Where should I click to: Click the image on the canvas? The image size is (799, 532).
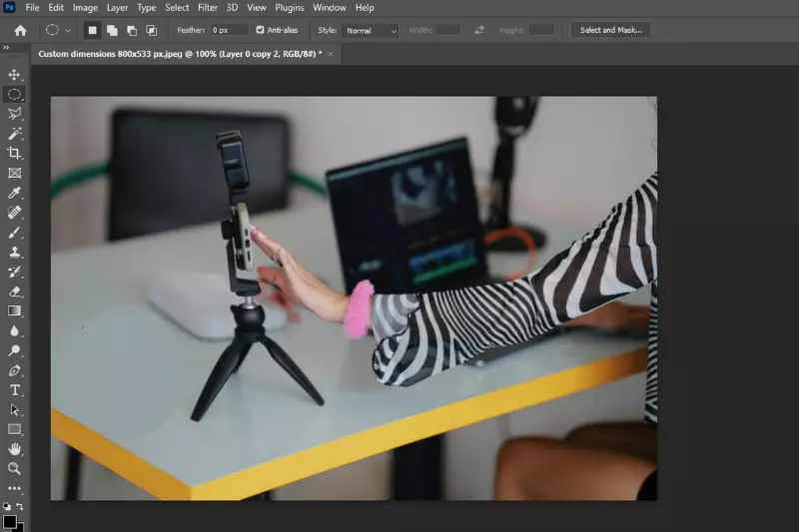point(354,298)
